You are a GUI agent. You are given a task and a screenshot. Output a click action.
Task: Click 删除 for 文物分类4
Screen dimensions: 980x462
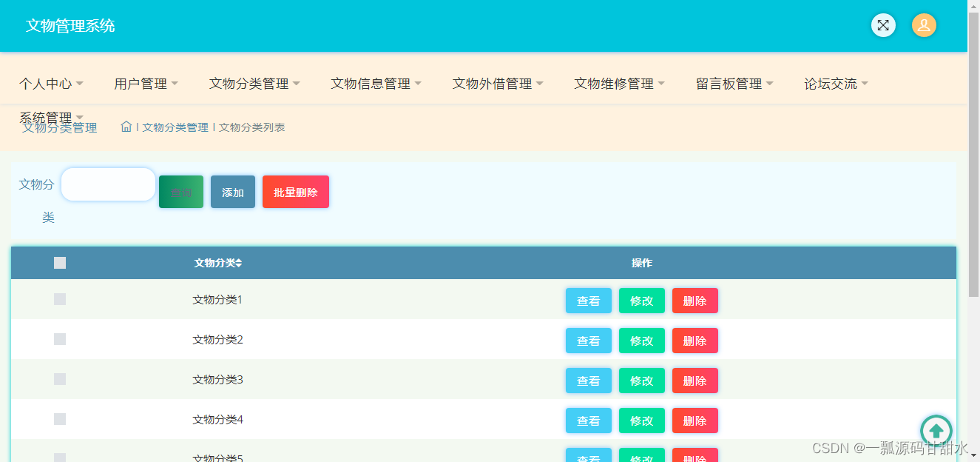[695, 421]
